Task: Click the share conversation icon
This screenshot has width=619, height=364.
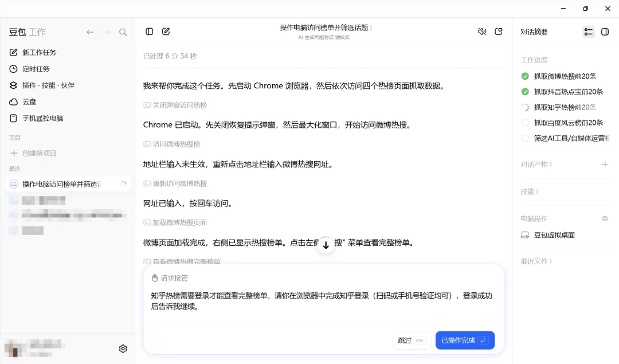Action: tap(499, 32)
